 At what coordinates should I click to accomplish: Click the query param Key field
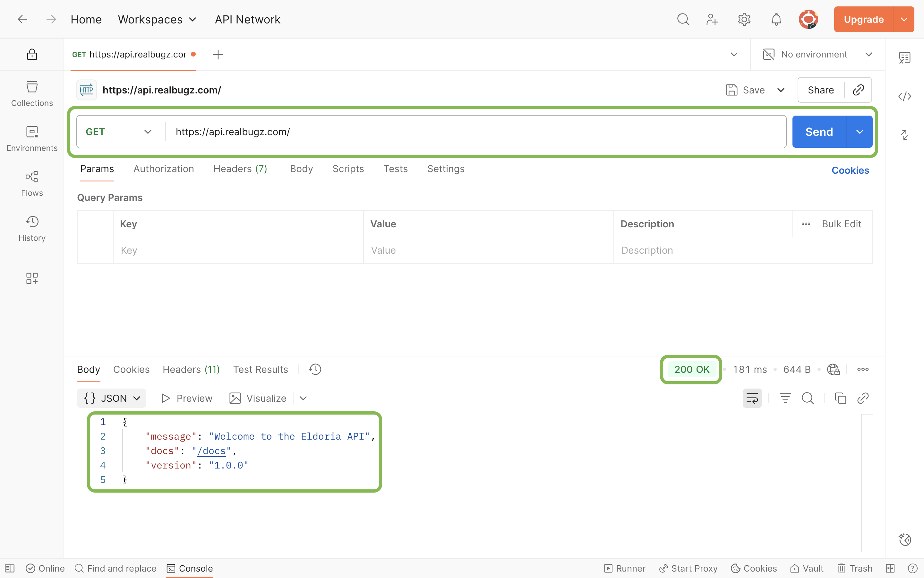coord(238,250)
